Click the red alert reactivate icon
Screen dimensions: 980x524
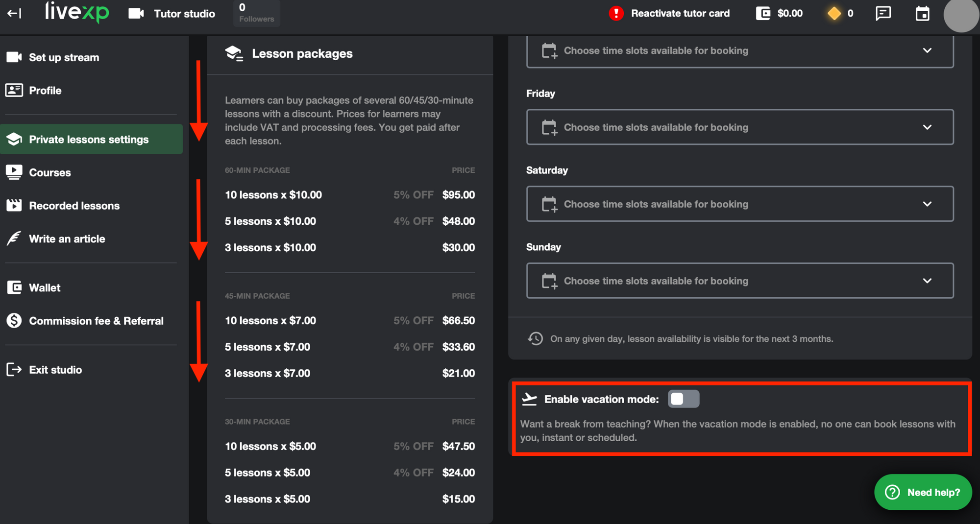(x=616, y=13)
